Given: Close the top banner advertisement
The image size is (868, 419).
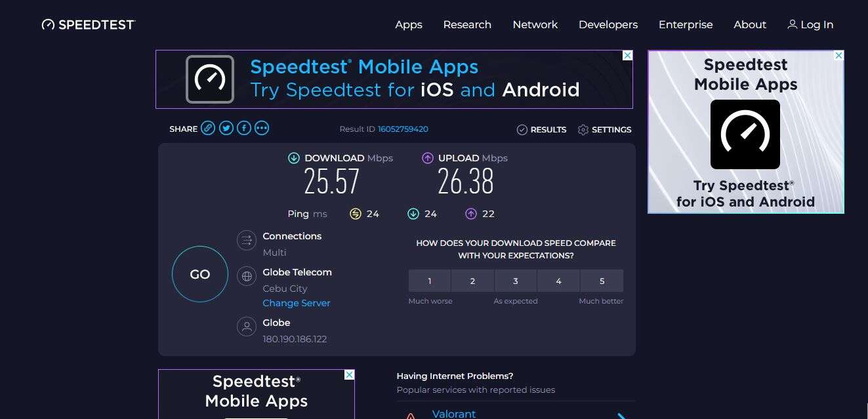Looking at the screenshot, I should 627,56.
